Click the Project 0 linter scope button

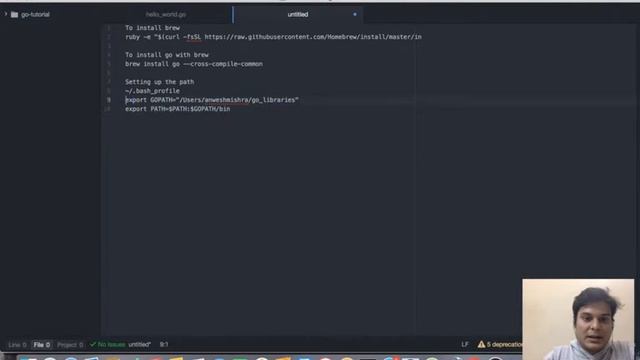(x=70, y=345)
